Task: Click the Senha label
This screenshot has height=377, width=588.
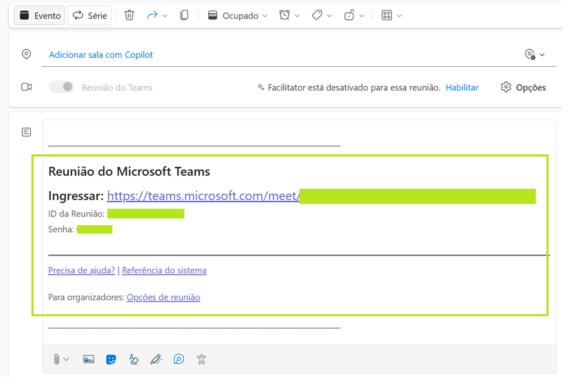Action: tap(61, 229)
